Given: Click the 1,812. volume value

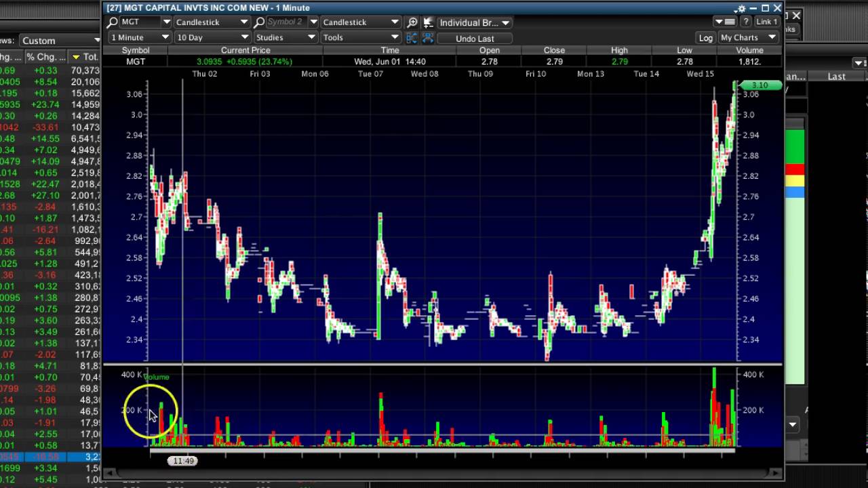Looking at the screenshot, I should pos(749,62).
